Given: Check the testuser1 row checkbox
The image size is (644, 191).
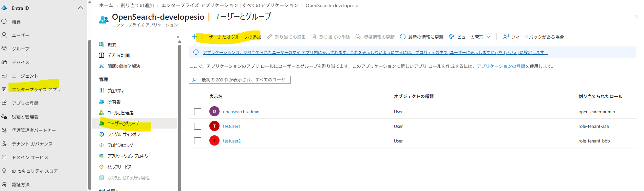Looking at the screenshot, I should (x=197, y=126).
